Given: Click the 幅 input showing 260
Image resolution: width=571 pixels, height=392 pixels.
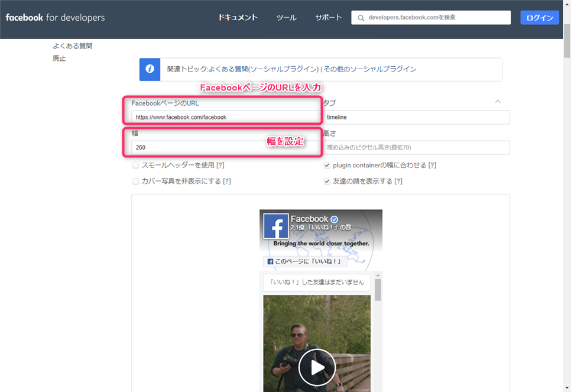Looking at the screenshot, I should [x=225, y=148].
